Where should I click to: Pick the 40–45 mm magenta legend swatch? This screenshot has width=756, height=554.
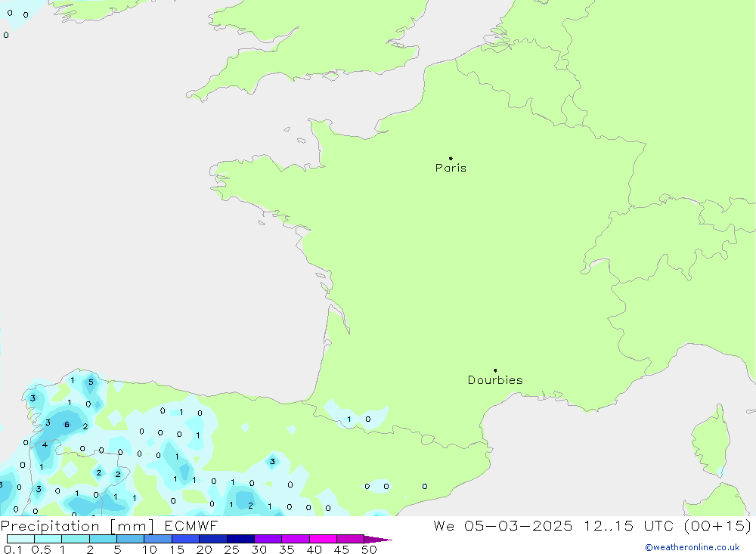pos(323,539)
